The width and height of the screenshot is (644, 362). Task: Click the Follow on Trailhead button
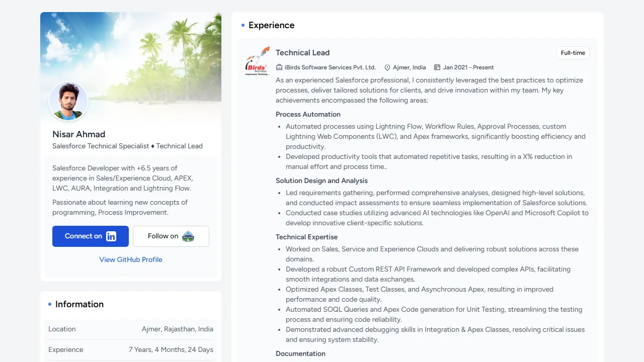click(x=171, y=236)
